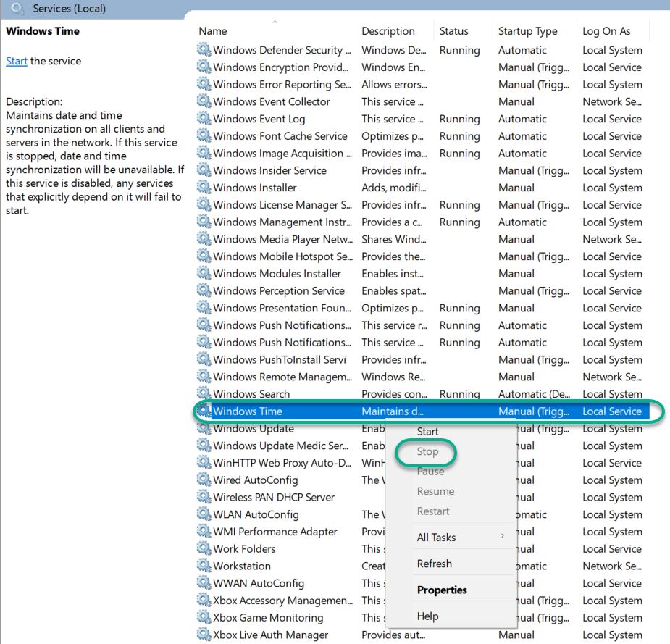The width and height of the screenshot is (670, 644).
Task: Click the Services (Local) magnifier gear icon
Action: coord(18,8)
